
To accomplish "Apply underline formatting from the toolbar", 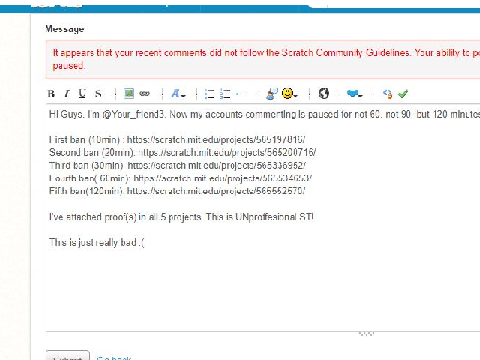I will (x=82, y=94).
